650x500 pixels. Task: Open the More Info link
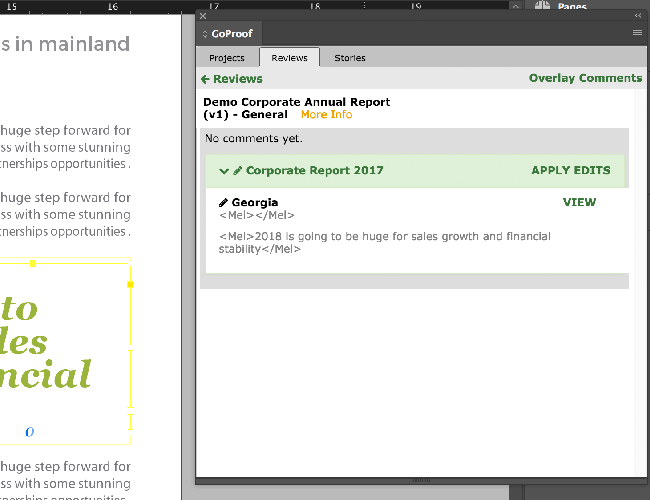(x=326, y=115)
